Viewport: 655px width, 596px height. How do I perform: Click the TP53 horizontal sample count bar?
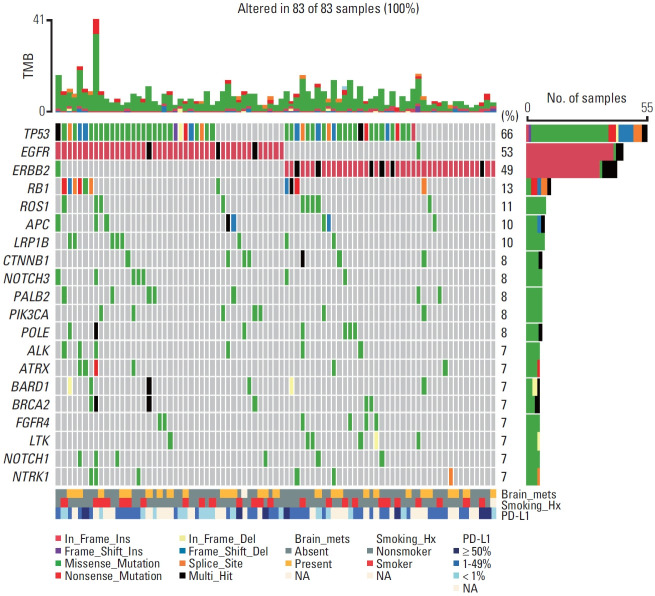click(586, 134)
